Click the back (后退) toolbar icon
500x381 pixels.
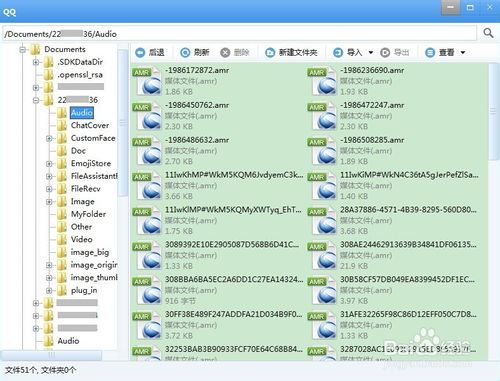tap(140, 52)
